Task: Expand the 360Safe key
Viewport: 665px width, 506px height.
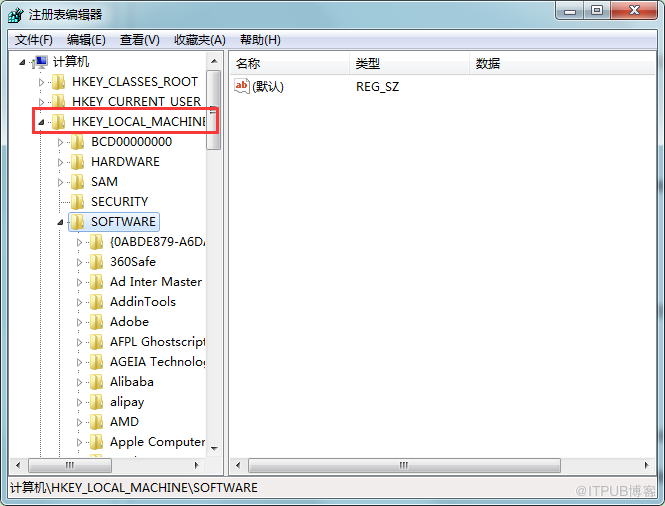Action: point(79,263)
